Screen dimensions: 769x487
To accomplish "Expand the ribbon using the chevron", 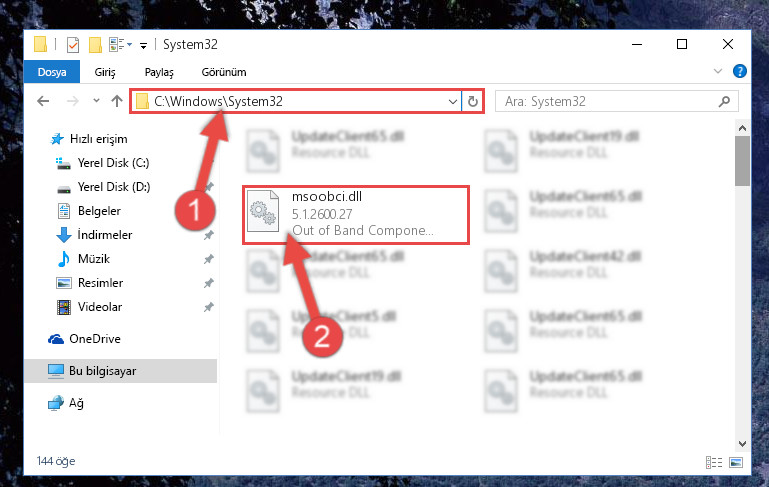I will 718,72.
